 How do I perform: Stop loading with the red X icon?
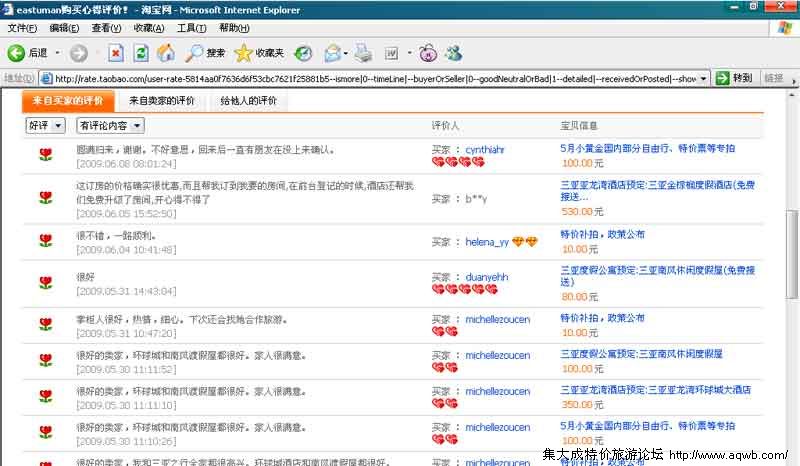point(116,53)
